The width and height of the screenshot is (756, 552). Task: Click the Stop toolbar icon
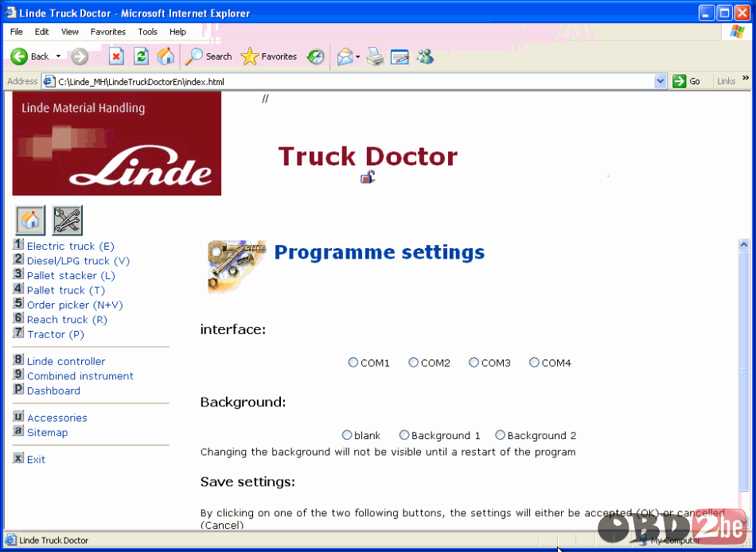tap(116, 56)
